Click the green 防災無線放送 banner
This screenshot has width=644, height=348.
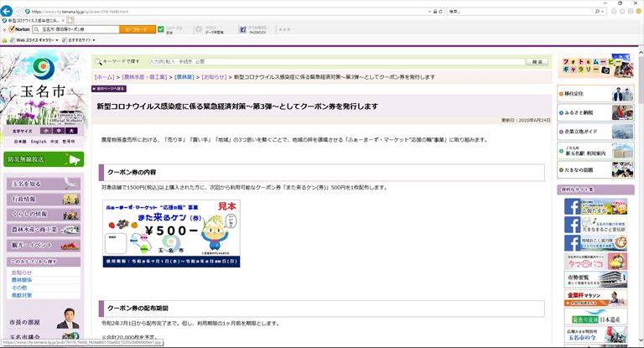click(x=44, y=159)
